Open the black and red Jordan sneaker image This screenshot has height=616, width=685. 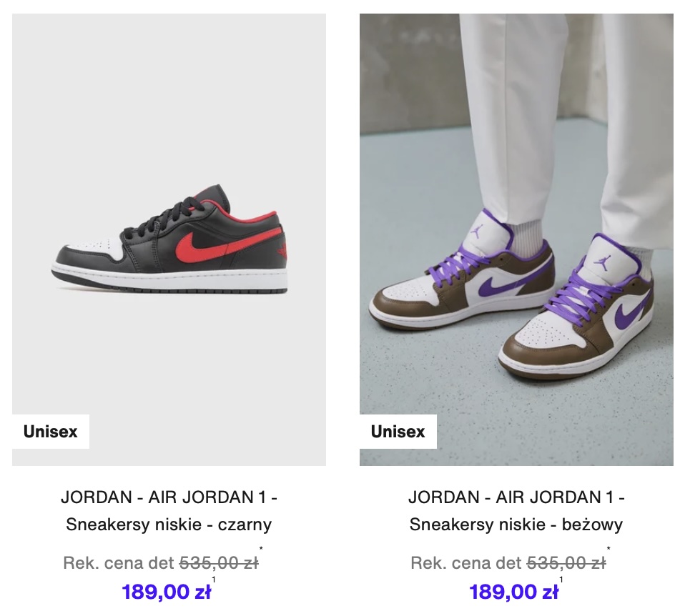click(169, 239)
